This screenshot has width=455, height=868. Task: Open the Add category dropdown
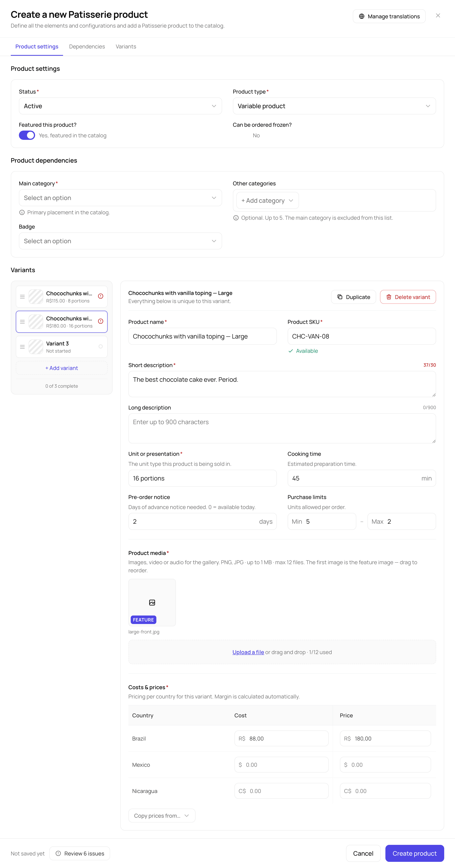267,200
